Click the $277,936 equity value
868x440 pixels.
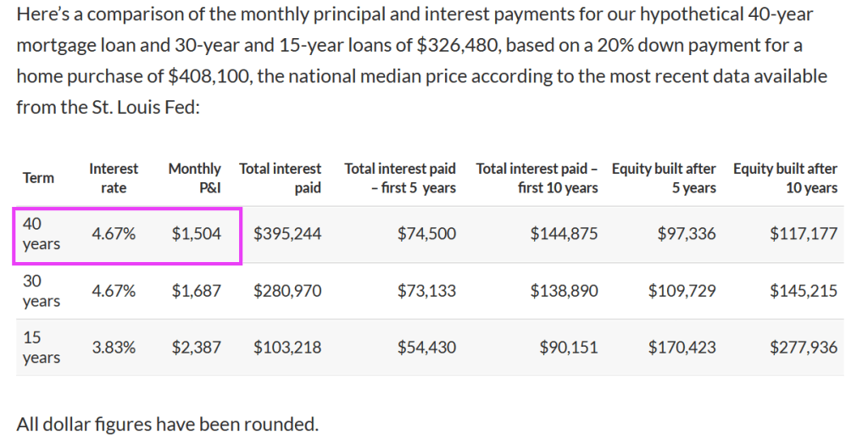[x=803, y=348]
